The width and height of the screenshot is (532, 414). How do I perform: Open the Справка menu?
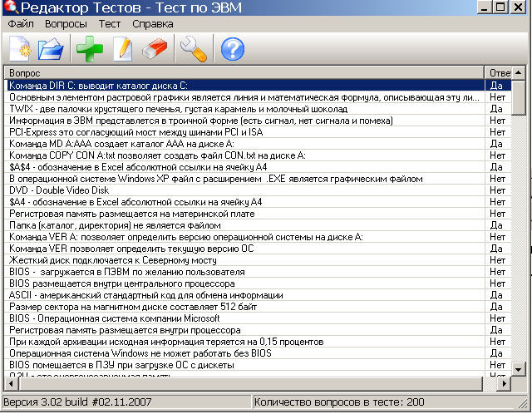(x=153, y=24)
